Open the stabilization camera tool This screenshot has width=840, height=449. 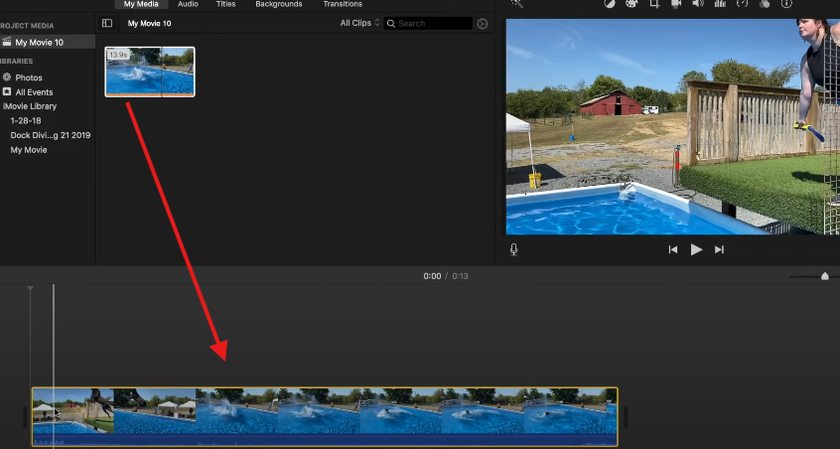click(676, 3)
